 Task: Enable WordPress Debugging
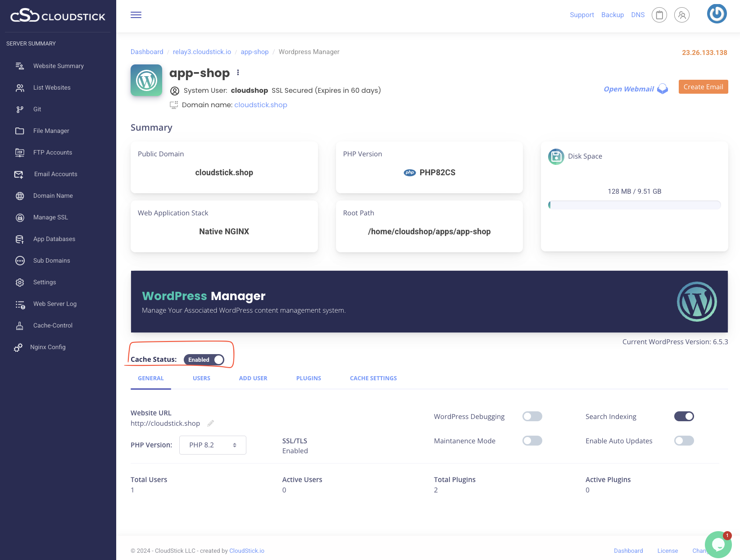click(x=532, y=416)
